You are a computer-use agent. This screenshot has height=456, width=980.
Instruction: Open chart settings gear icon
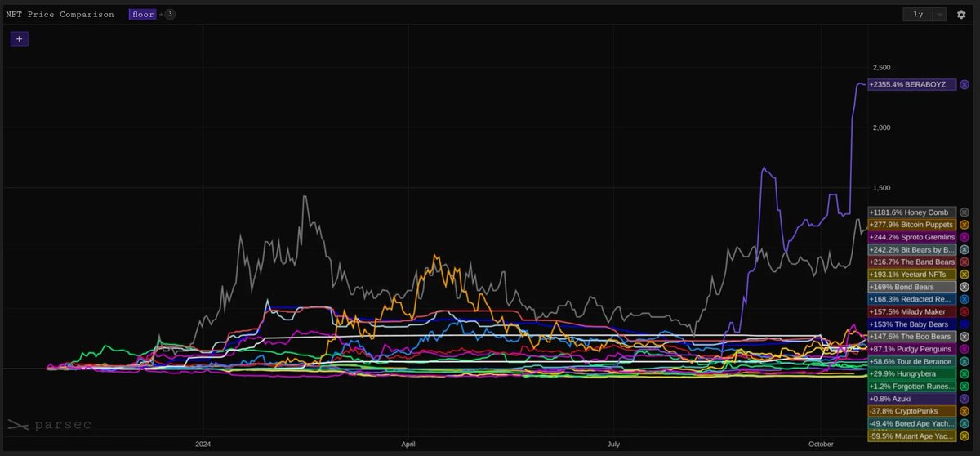961,15
